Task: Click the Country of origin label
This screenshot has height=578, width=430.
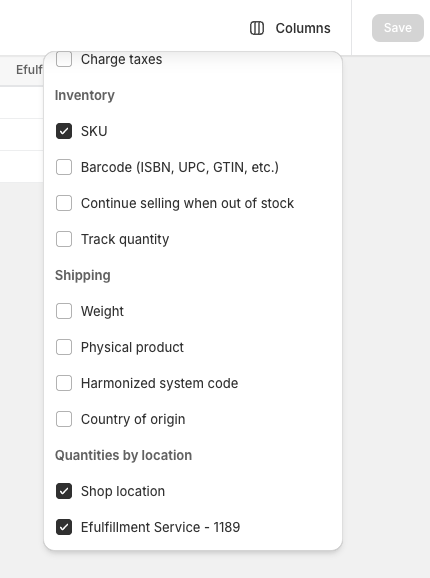Action: [133, 419]
